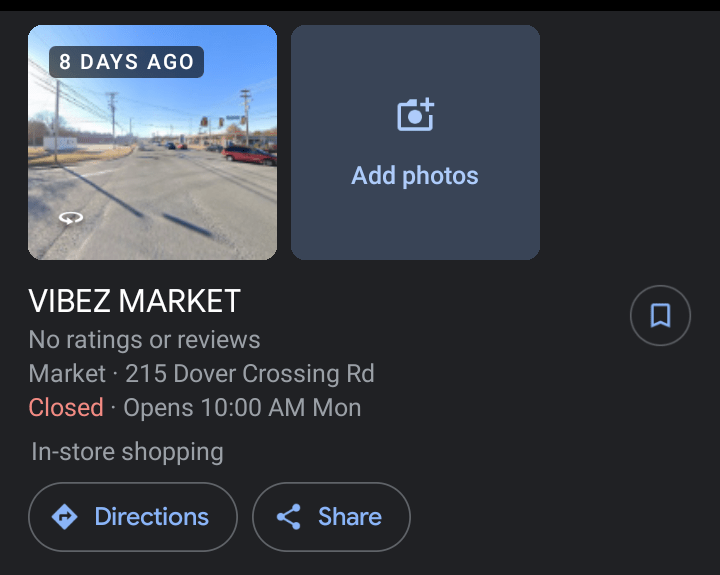
Task: Expand hours via "Opens 10:00 AM Mon"
Action: [x=242, y=408]
